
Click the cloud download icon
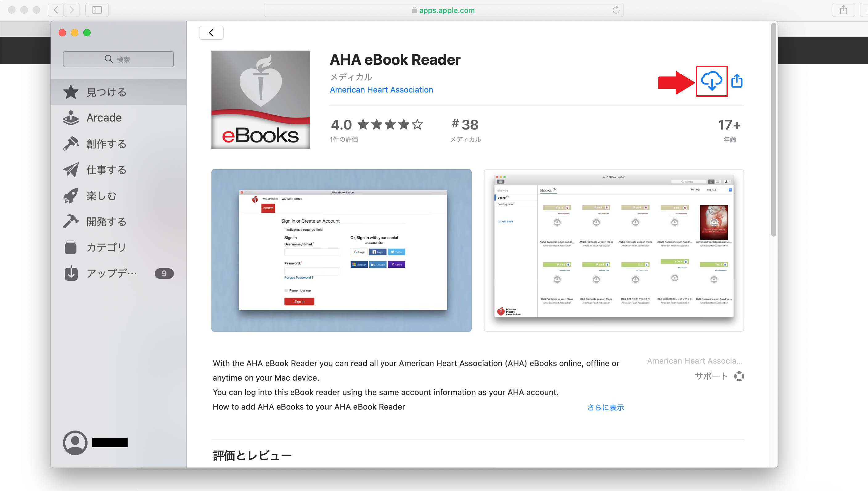[x=711, y=81]
